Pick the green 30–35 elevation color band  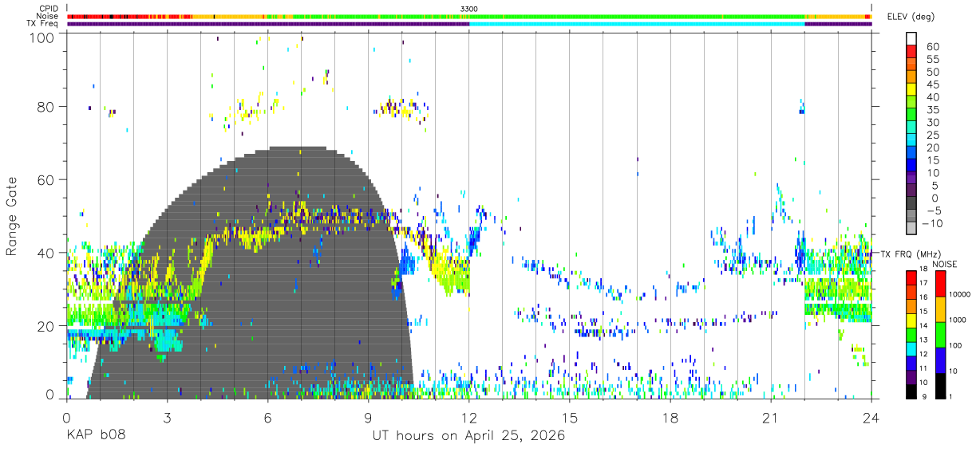pyautogui.click(x=911, y=116)
